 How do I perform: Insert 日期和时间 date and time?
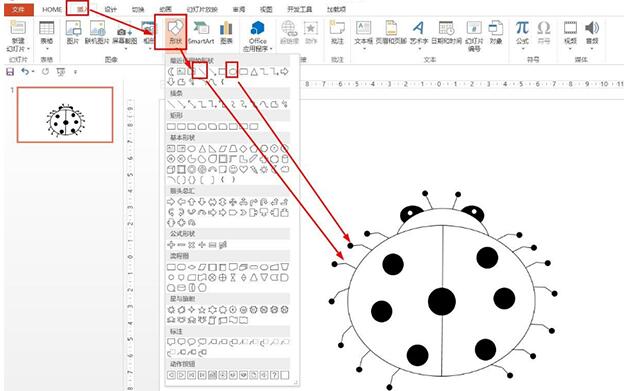coord(447,32)
